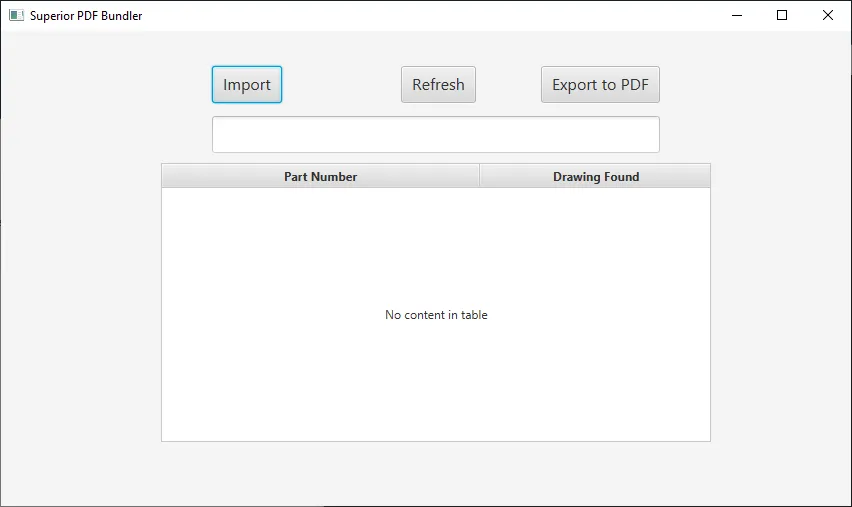Export the bundle to PDF
The height and width of the screenshot is (507, 852).
(600, 84)
